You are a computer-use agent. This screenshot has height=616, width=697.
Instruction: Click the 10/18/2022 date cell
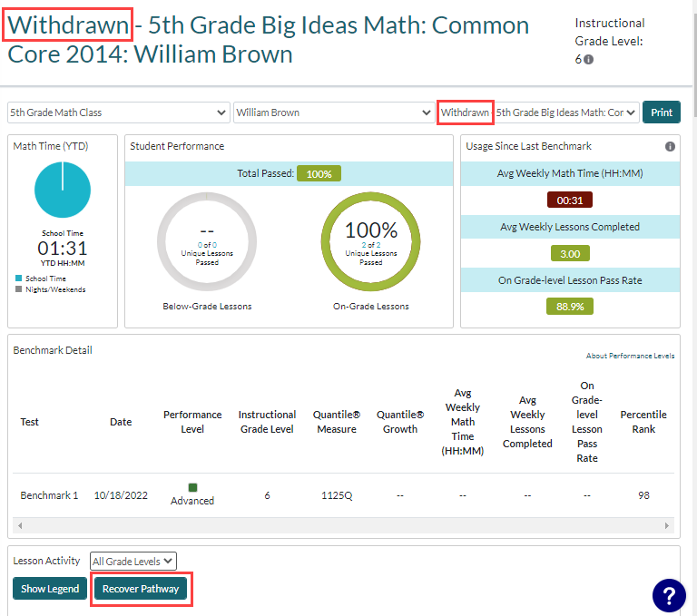click(121, 495)
